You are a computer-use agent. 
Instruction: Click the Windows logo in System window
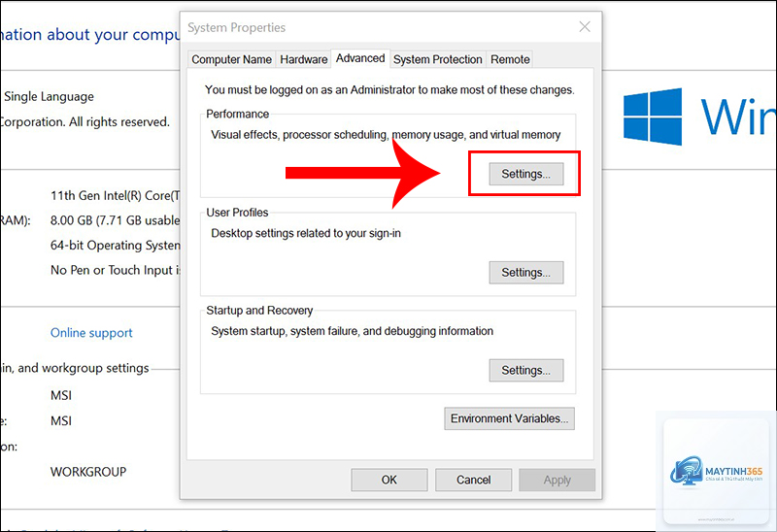pos(652,116)
